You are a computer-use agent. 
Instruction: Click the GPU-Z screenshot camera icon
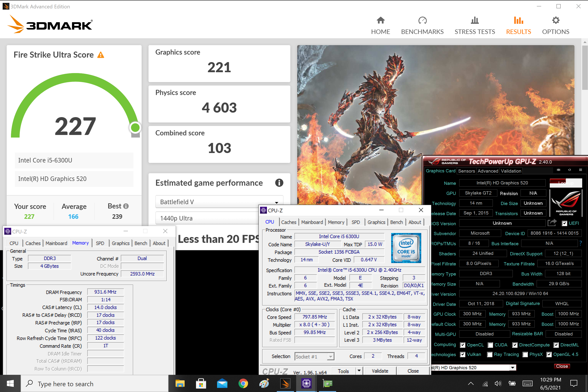pos(559,170)
